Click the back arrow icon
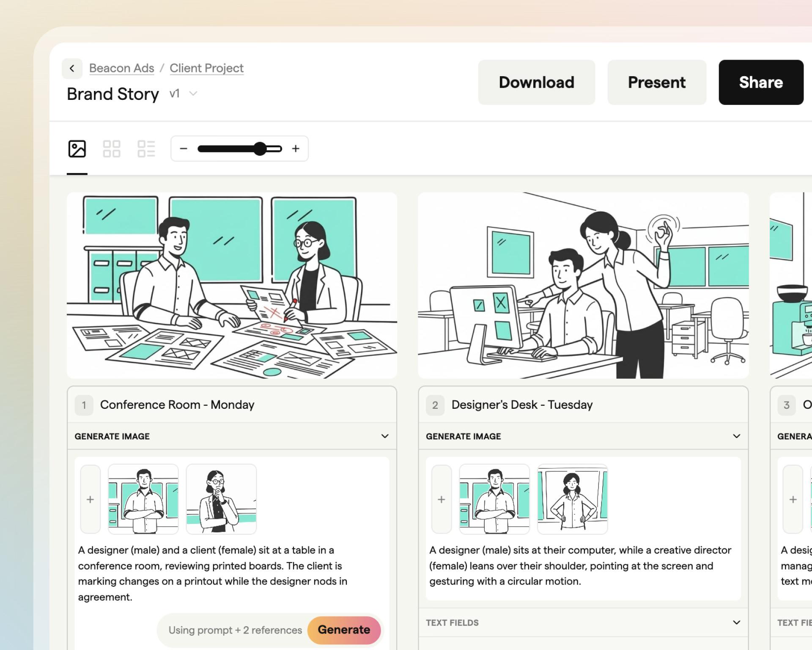Screen dimensions: 812x650 [x=72, y=69]
